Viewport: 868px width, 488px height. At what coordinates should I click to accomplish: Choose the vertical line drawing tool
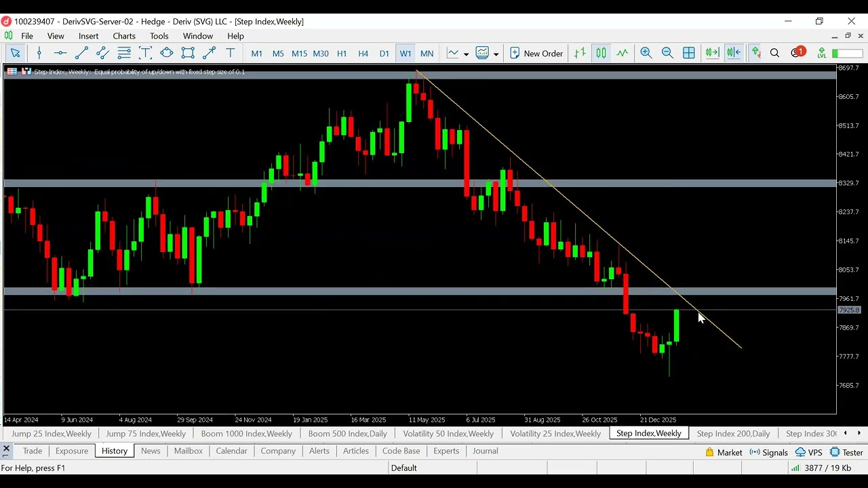point(39,53)
